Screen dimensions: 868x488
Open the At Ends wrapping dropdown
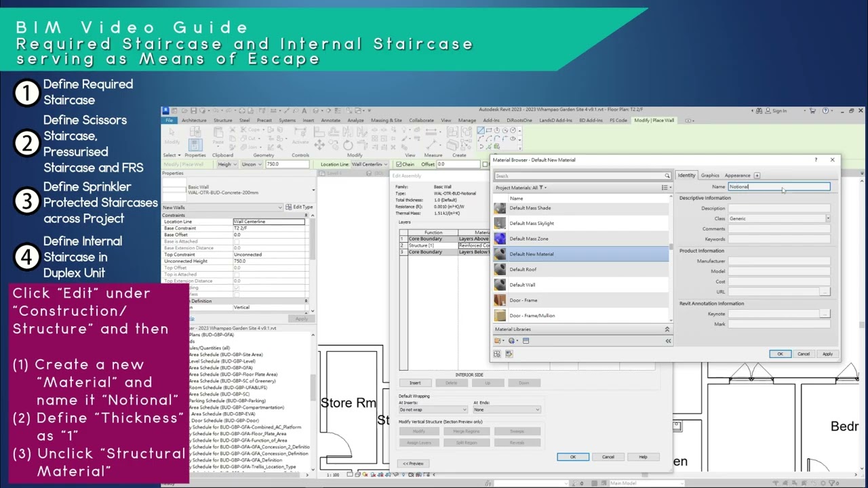tap(507, 409)
